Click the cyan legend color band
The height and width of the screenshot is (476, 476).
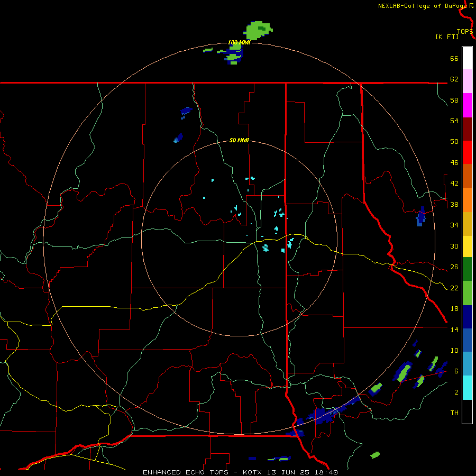(x=467, y=388)
